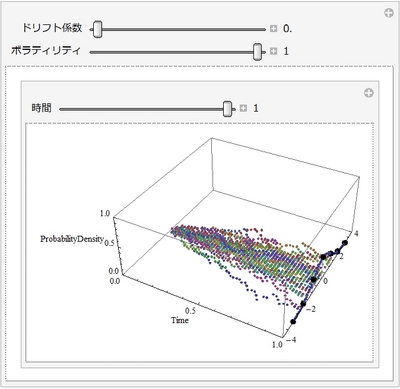Click the ボラティリティ slider thumb
The image size is (400, 389).
[257, 52]
